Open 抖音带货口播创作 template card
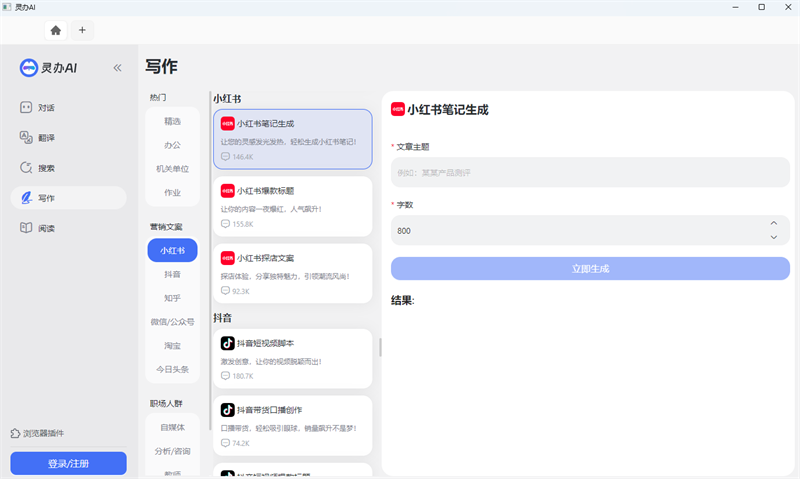800x479 pixels. (x=293, y=425)
